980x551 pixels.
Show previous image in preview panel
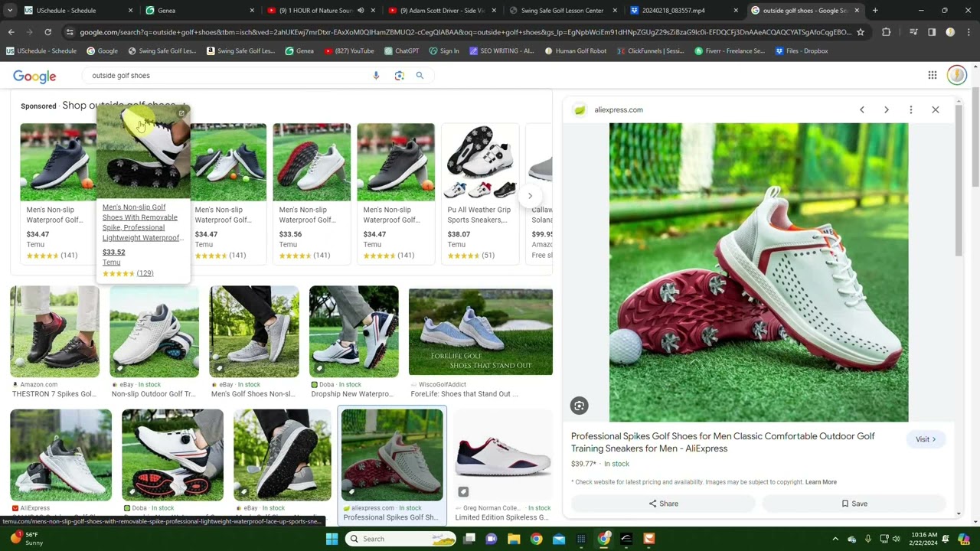pyautogui.click(x=862, y=109)
